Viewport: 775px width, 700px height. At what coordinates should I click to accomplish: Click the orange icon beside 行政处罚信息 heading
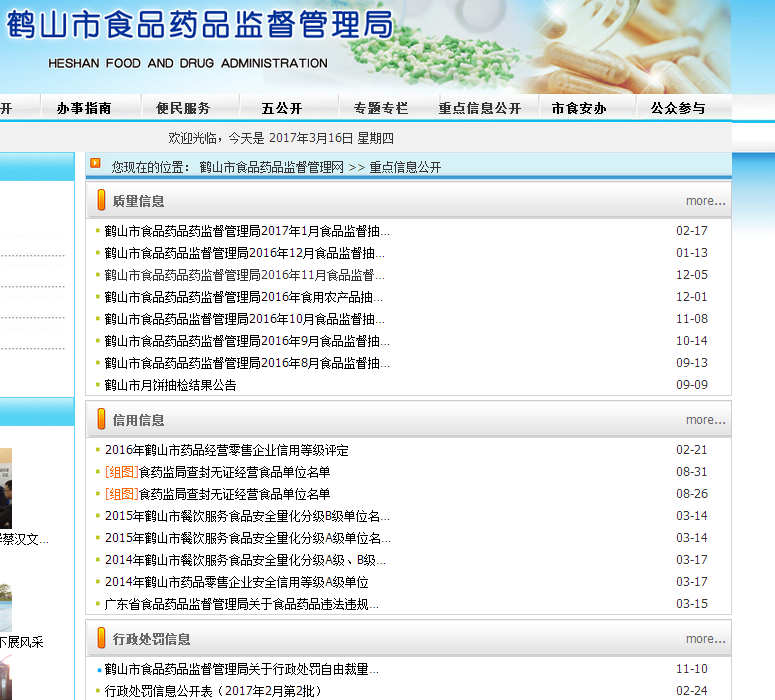point(101,639)
